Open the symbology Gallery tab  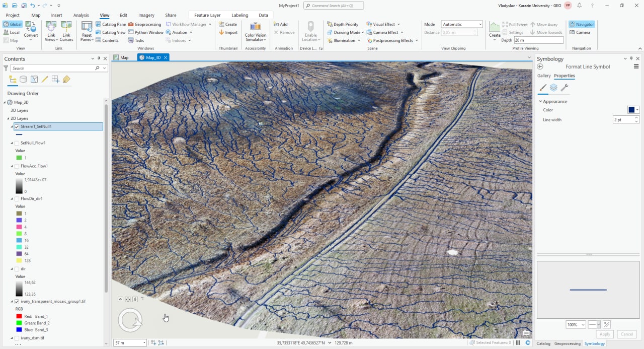click(544, 76)
